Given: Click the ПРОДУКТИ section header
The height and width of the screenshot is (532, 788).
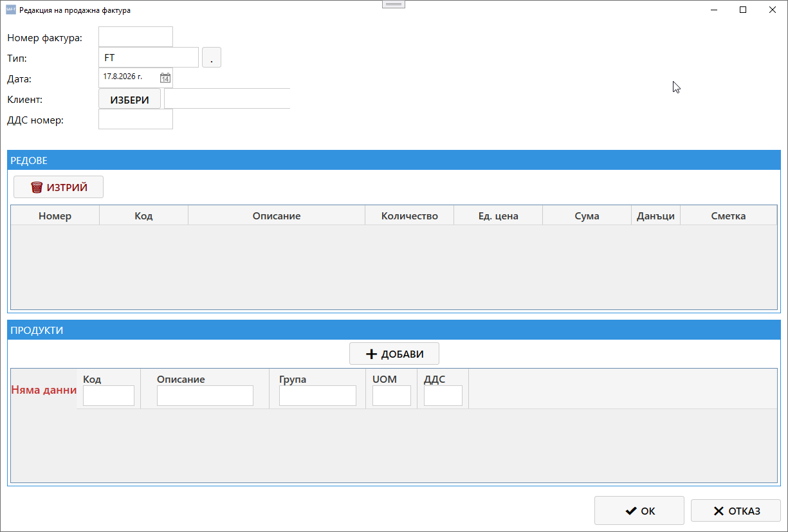Looking at the screenshot, I should pyautogui.click(x=394, y=330).
